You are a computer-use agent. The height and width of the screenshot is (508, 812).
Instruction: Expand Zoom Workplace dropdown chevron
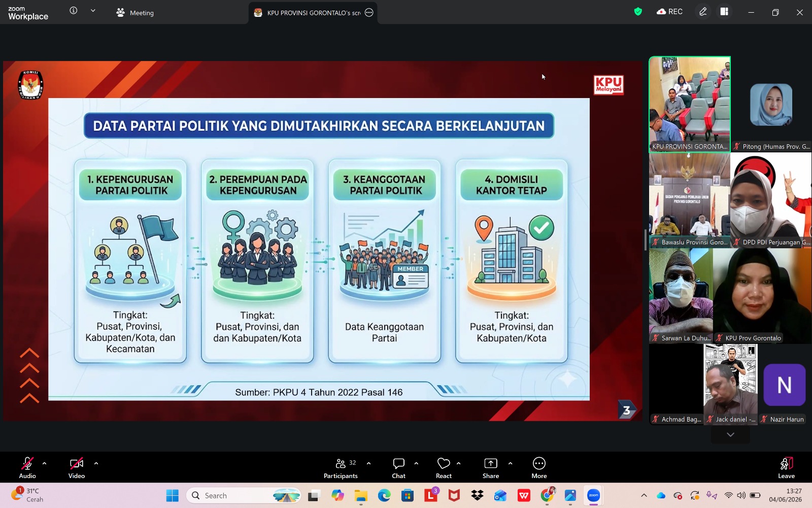[93, 11]
